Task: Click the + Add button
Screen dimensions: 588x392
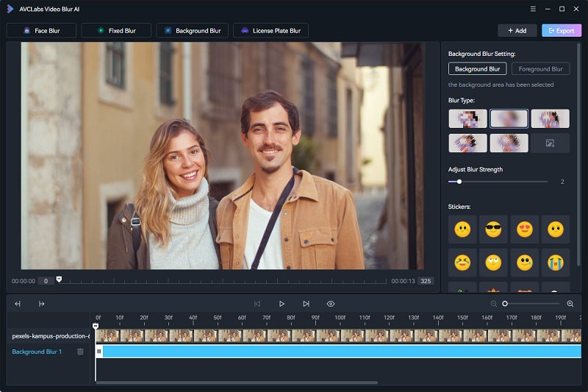Action: (517, 31)
